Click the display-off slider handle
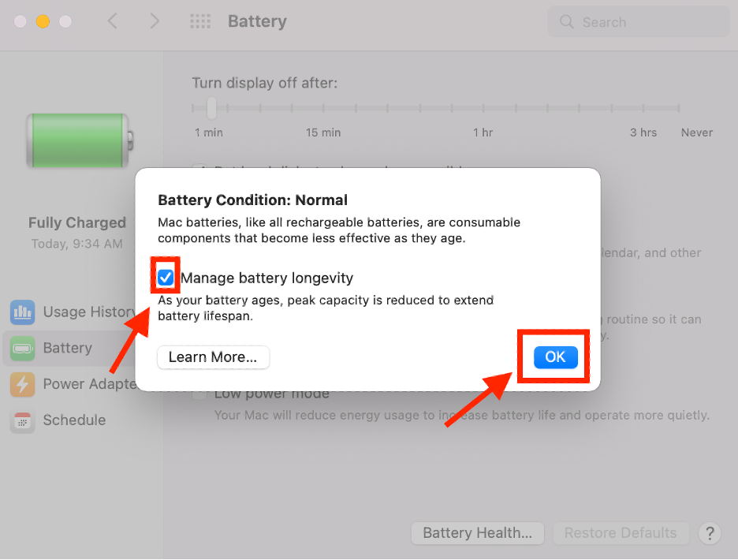This screenshot has width=738, height=560. pyautogui.click(x=211, y=108)
